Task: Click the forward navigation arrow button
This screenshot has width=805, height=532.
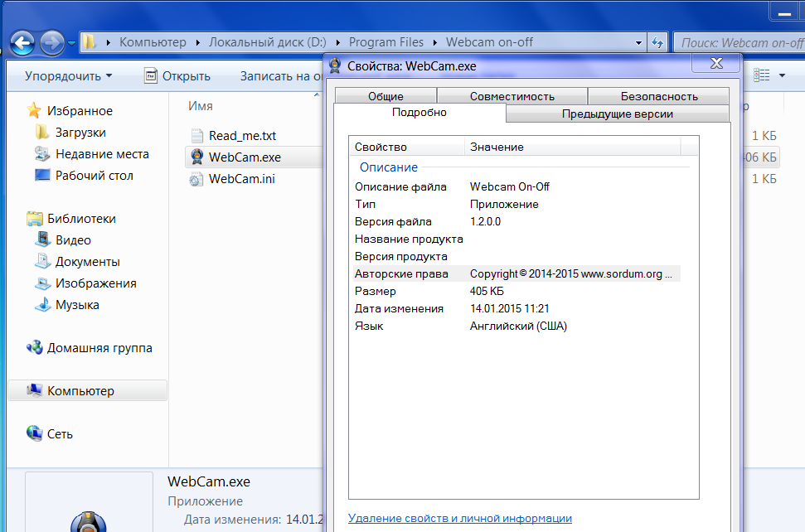Action: tap(51, 41)
